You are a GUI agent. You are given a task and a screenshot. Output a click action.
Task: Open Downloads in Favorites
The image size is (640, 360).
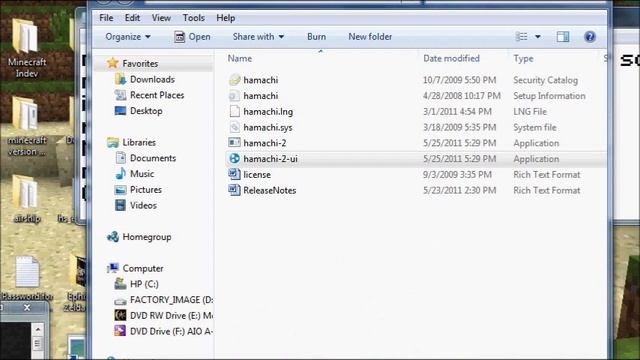click(x=152, y=79)
